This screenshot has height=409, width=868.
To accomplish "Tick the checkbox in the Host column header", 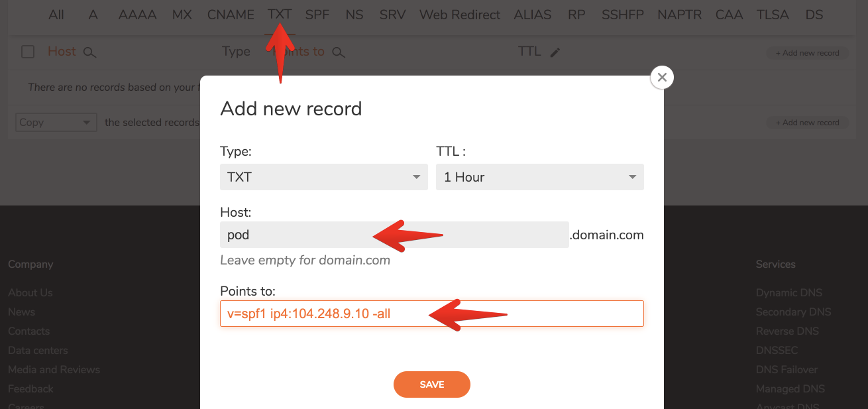I will coord(27,52).
